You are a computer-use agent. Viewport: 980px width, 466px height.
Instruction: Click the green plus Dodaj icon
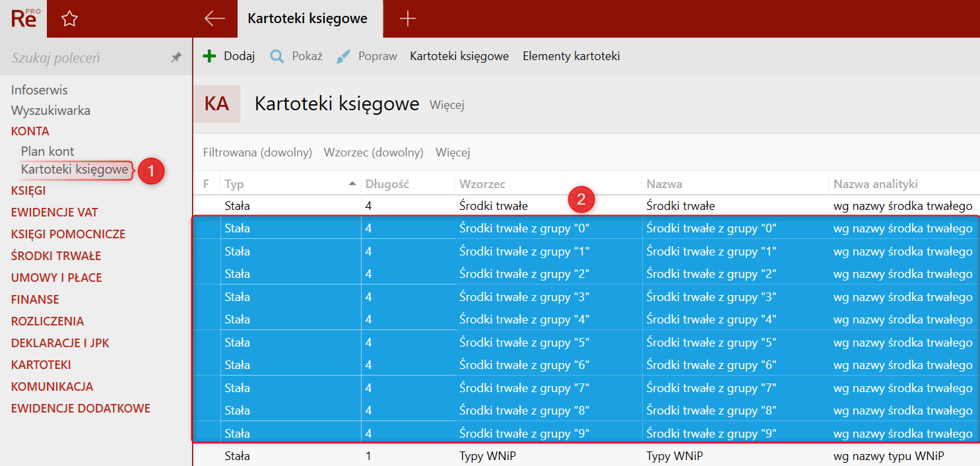tap(209, 56)
